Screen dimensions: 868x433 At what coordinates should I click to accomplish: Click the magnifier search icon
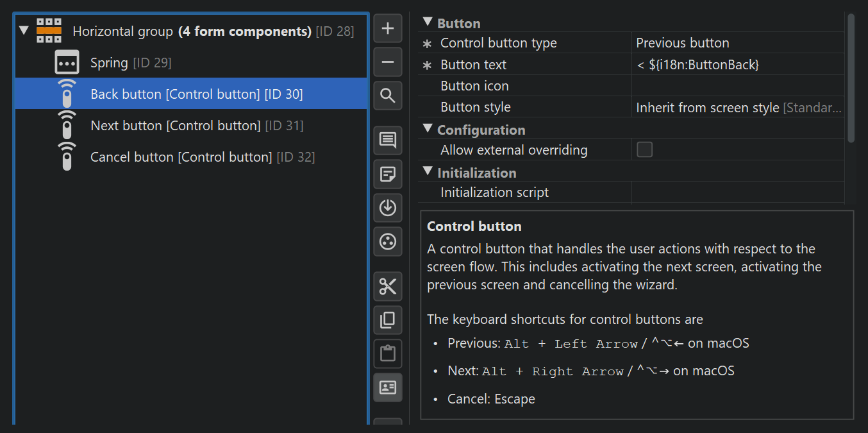388,96
